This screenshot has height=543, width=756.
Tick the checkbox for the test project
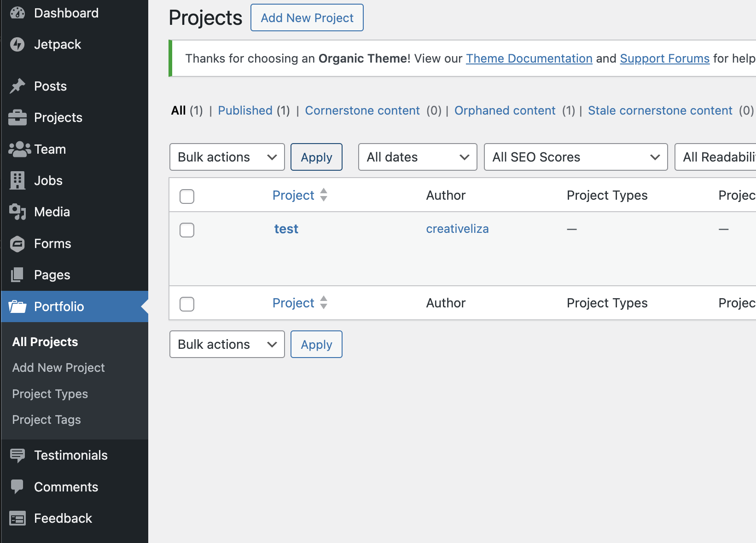[x=187, y=230]
